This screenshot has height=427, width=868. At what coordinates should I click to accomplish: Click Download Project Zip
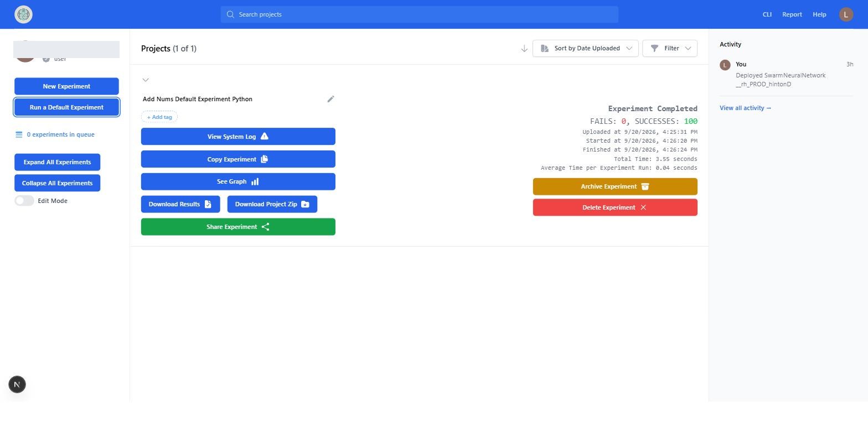pyautogui.click(x=272, y=204)
